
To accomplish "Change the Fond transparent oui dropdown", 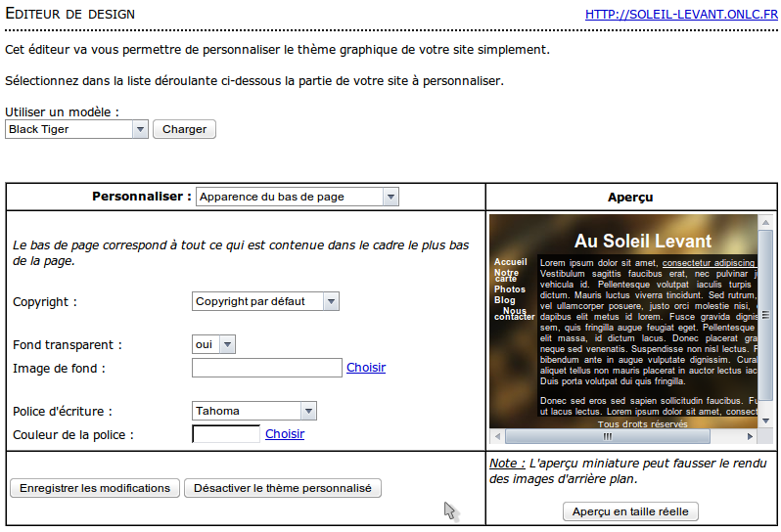I will 213,344.
